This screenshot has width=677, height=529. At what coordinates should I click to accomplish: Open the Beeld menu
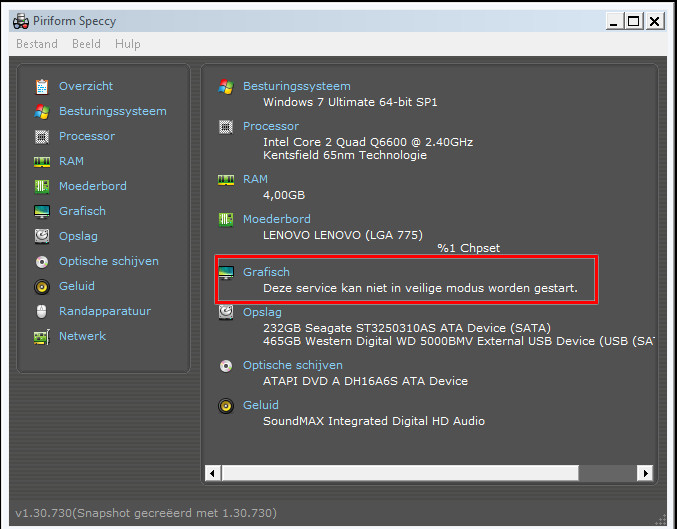86,44
